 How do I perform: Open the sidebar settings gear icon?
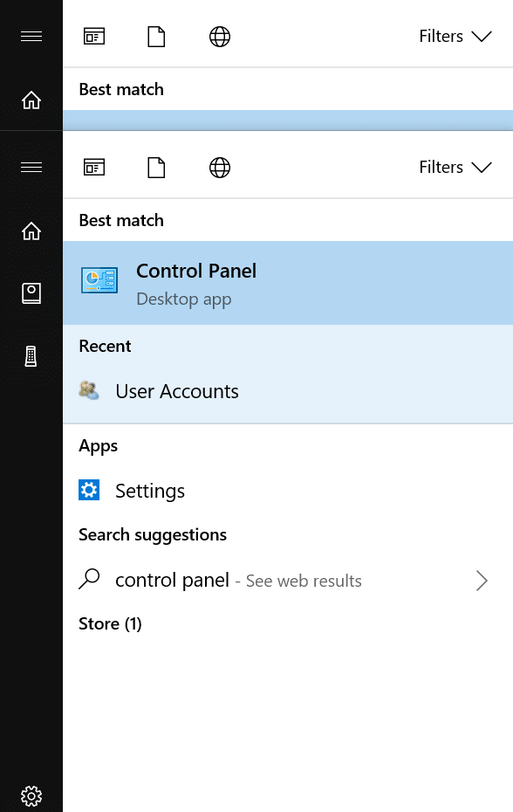pos(31,795)
